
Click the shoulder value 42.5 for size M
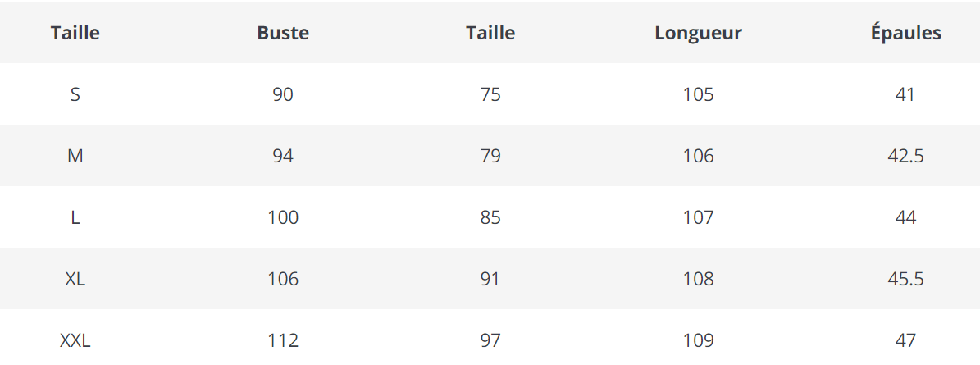tap(905, 156)
